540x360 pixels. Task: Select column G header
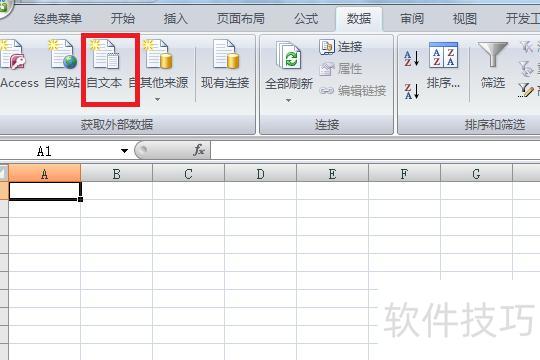(476, 173)
